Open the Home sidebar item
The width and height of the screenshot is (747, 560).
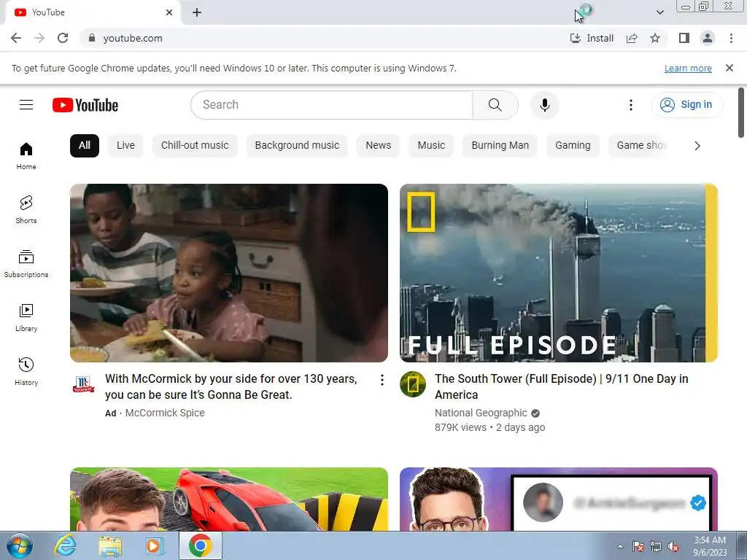pyautogui.click(x=26, y=156)
